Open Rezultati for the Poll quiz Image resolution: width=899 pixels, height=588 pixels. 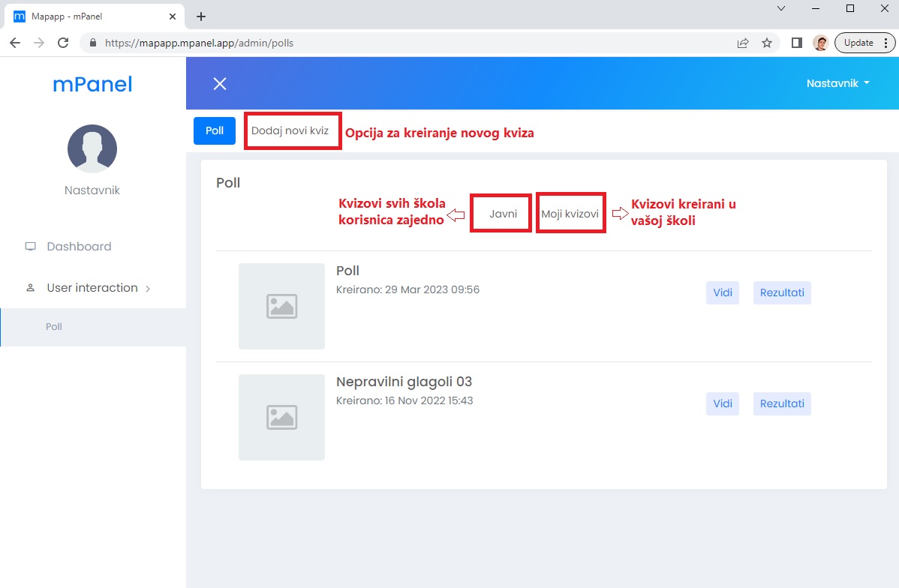[782, 292]
